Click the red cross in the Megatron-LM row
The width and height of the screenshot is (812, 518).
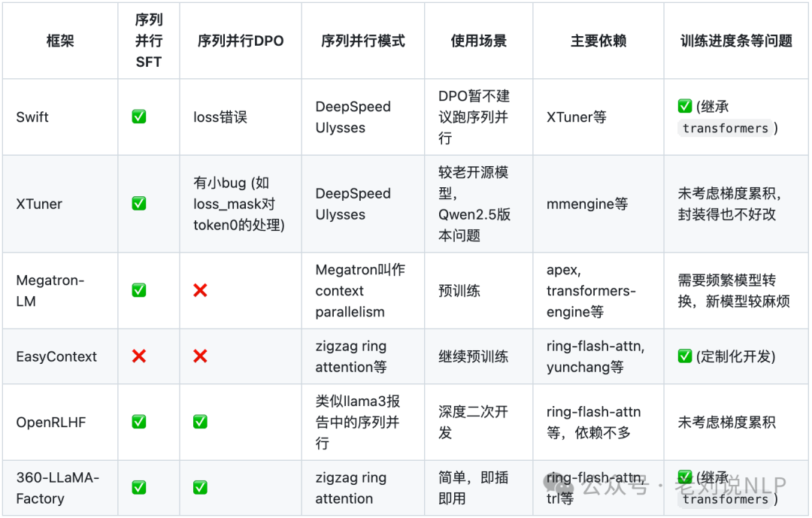tap(200, 290)
